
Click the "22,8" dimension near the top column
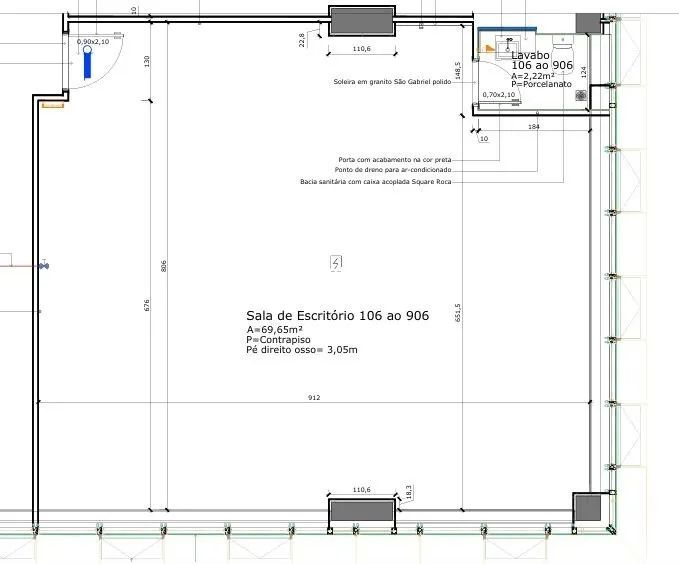[302, 40]
